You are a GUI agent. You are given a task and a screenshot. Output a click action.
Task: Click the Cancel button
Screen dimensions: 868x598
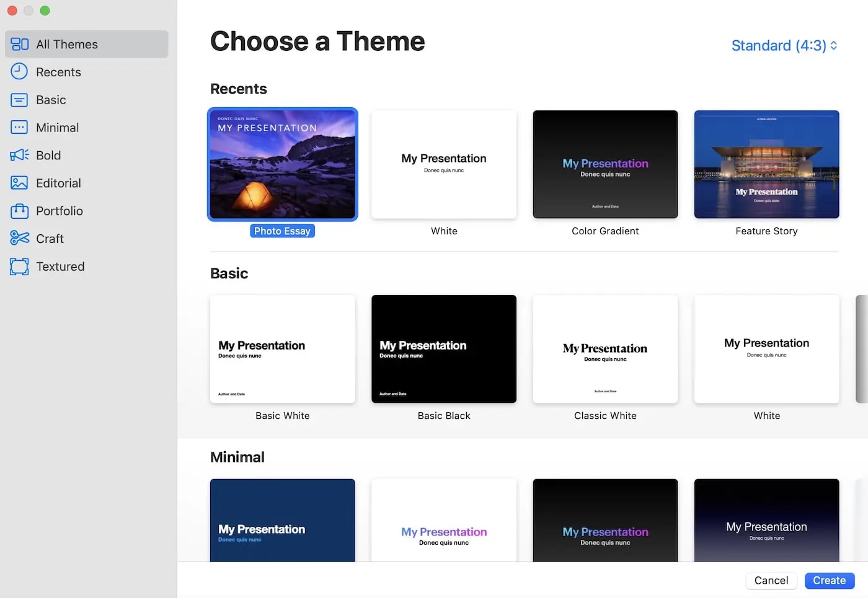click(771, 581)
